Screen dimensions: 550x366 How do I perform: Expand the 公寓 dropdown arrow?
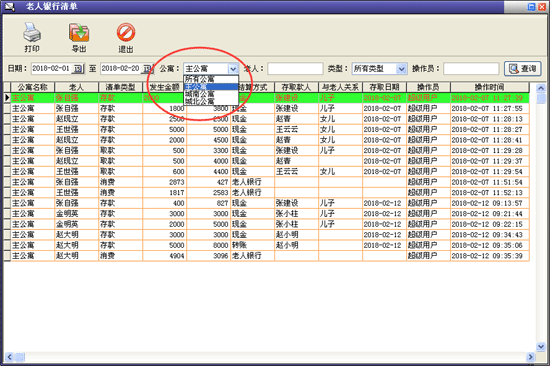tap(233, 69)
